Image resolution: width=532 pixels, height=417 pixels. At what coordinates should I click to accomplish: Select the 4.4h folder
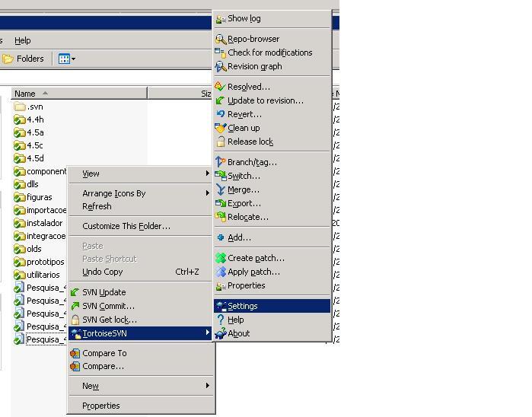point(29,119)
